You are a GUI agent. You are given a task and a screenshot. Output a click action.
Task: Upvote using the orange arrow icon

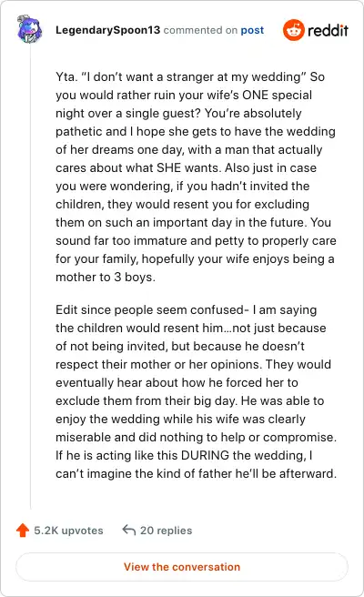click(x=23, y=531)
